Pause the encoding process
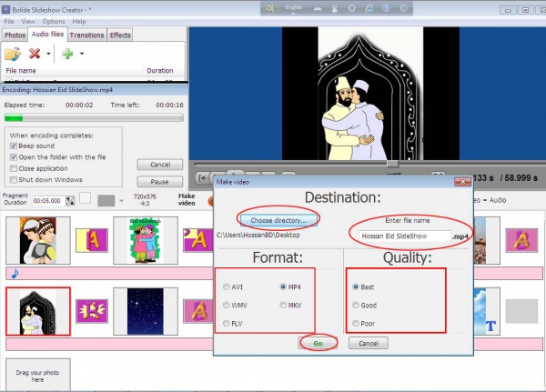Viewport: 546px width, 392px height. [x=160, y=181]
